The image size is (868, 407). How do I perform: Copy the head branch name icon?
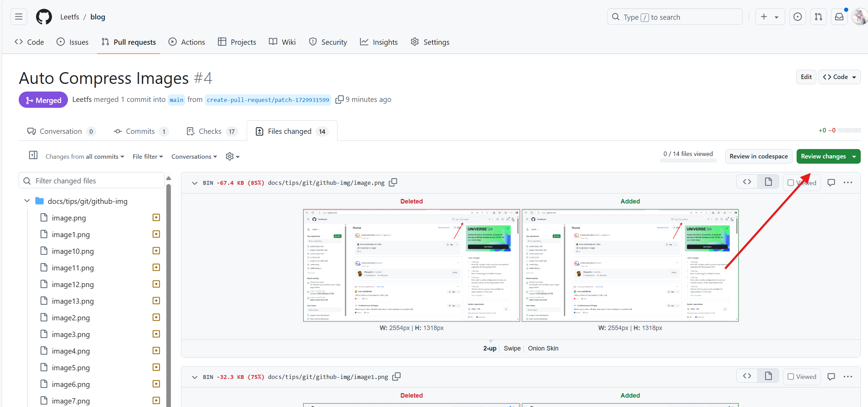click(339, 99)
